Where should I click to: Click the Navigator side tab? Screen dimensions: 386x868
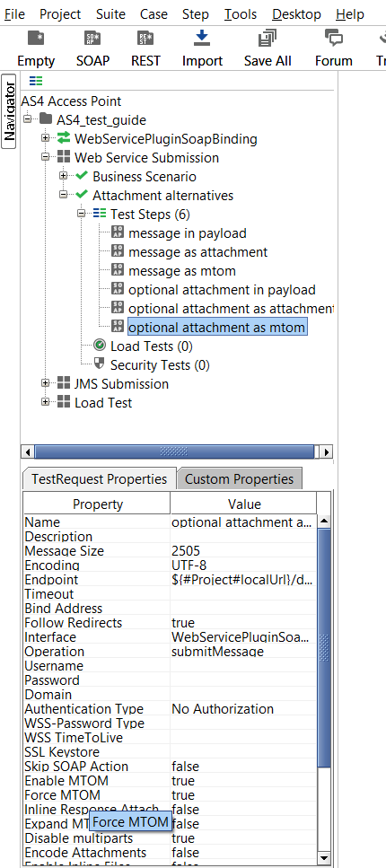pyautogui.click(x=9, y=112)
